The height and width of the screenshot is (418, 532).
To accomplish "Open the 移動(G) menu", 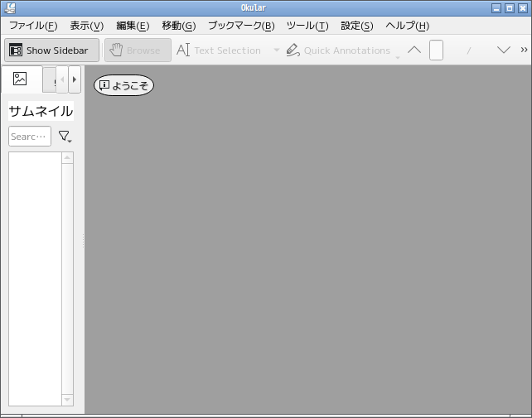I will 179,26.
